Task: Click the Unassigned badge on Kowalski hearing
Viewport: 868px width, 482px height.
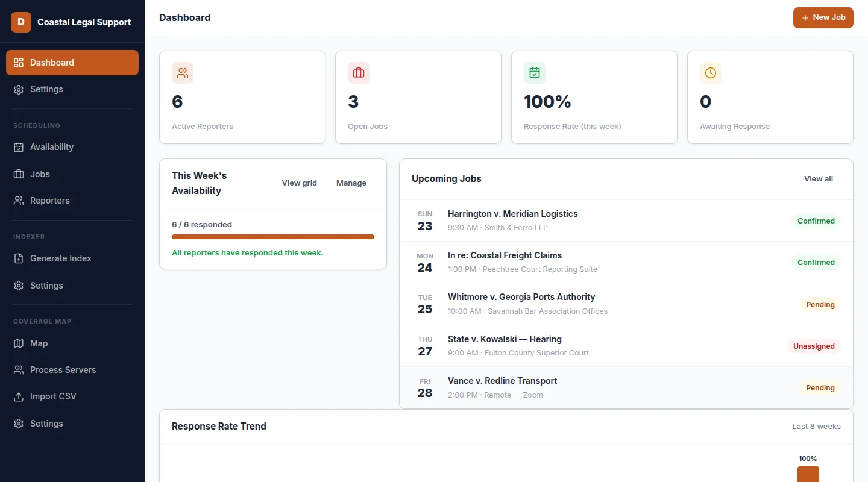Action: click(814, 346)
